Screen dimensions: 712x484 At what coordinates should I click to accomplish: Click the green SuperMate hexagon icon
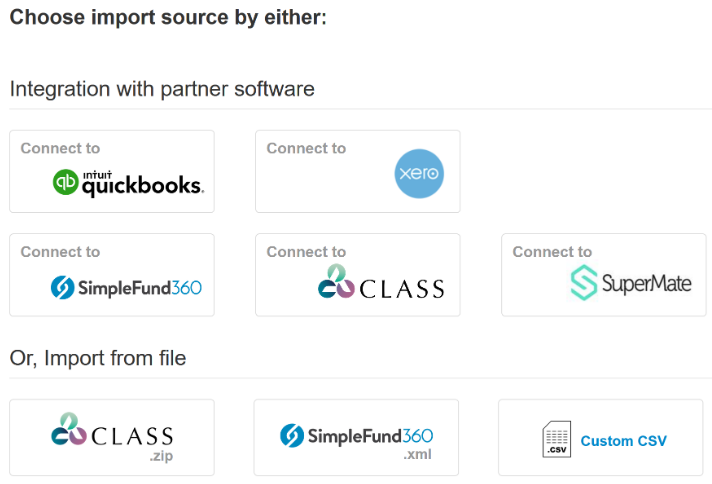tap(583, 283)
